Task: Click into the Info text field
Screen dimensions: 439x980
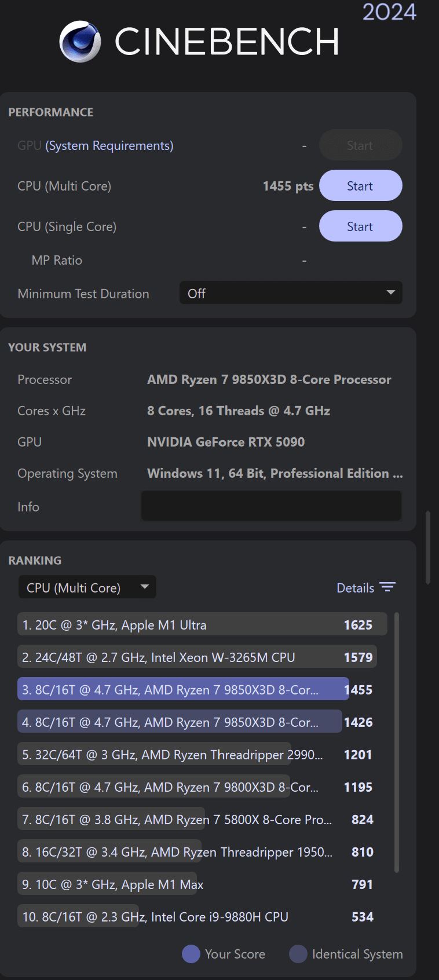Action: 271,506
